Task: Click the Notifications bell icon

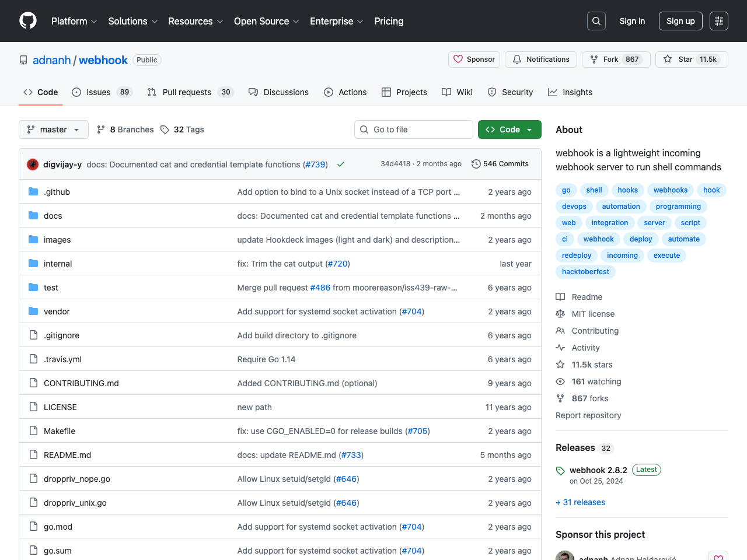Action: (x=516, y=60)
